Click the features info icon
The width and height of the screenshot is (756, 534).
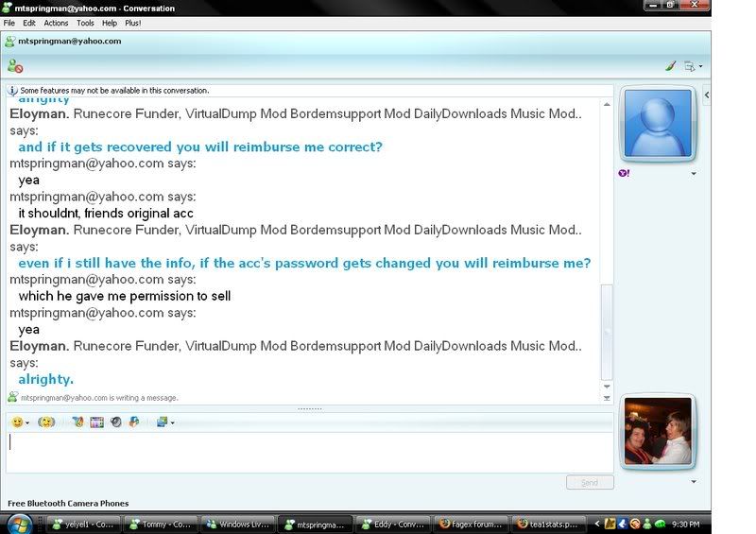(12, 91)
